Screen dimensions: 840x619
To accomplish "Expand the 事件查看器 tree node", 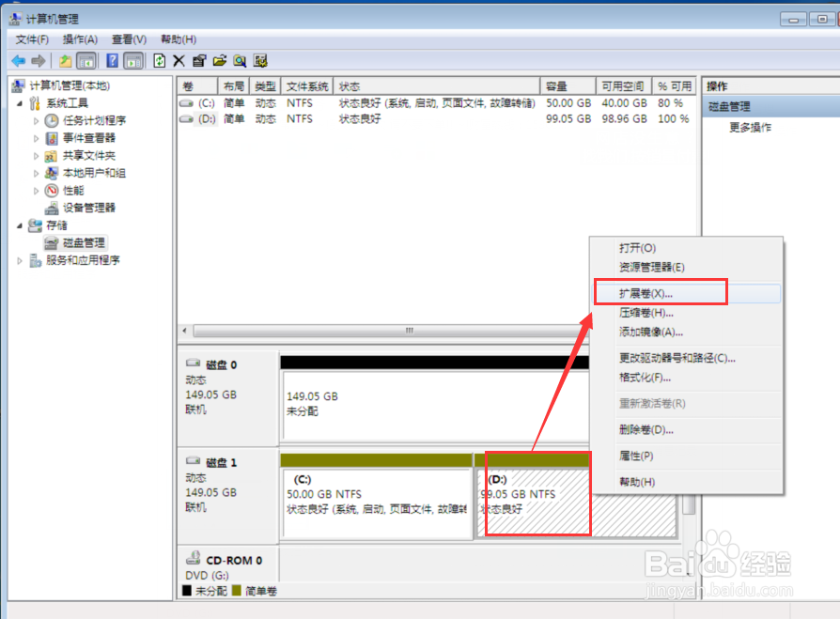I will [x=37, y=138].
